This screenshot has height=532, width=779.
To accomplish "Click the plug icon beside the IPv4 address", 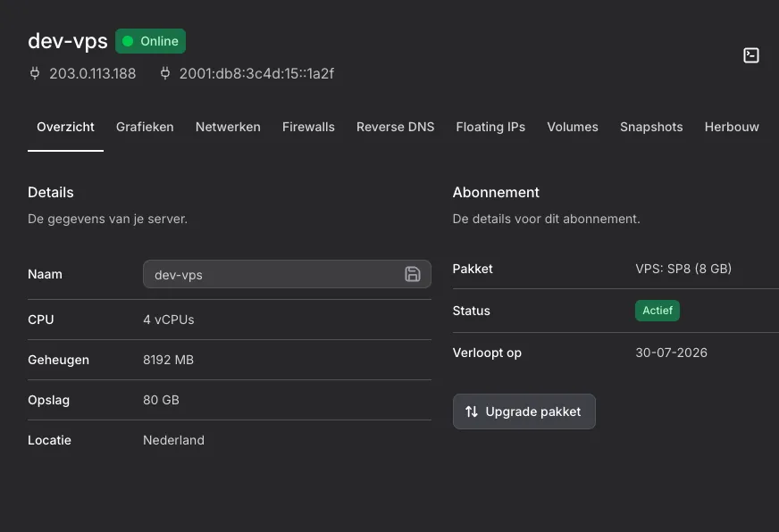I will 35,73.
